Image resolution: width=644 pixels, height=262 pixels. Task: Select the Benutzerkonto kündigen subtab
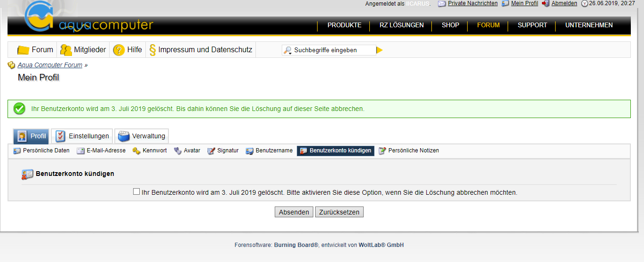[x=335, y=151]
